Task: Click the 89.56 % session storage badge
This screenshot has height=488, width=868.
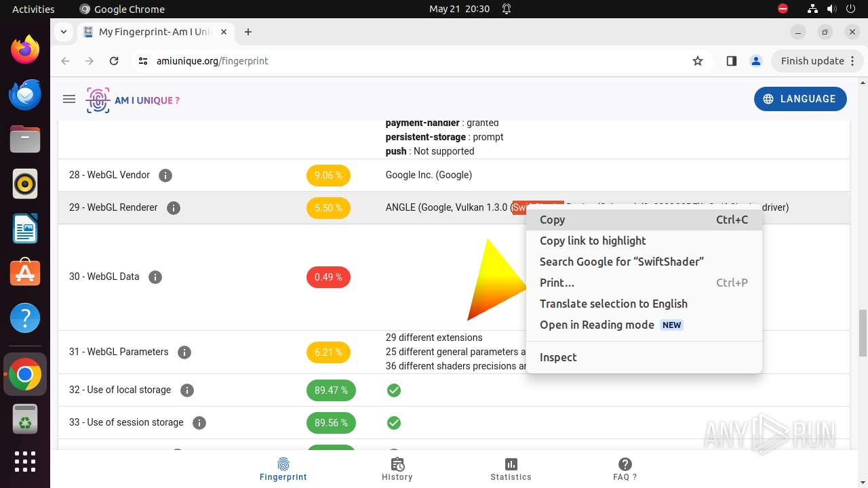Action: [331, 423]
